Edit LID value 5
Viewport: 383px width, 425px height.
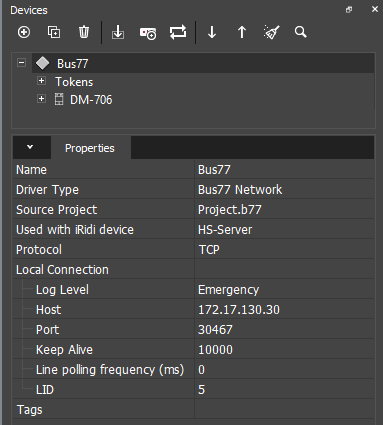coord(284,390)
